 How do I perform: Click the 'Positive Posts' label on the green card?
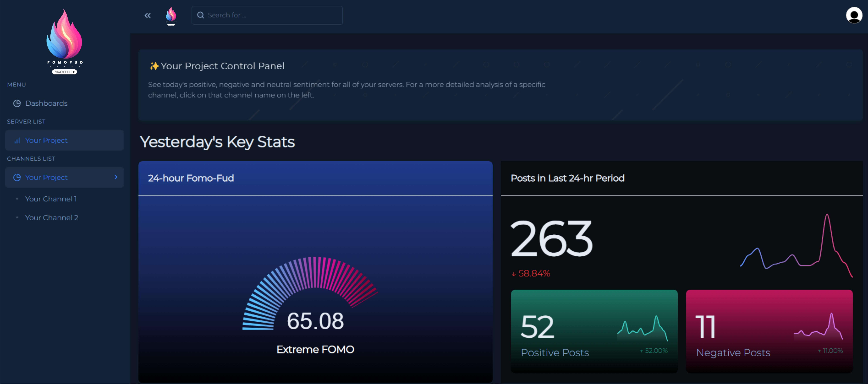555,352
